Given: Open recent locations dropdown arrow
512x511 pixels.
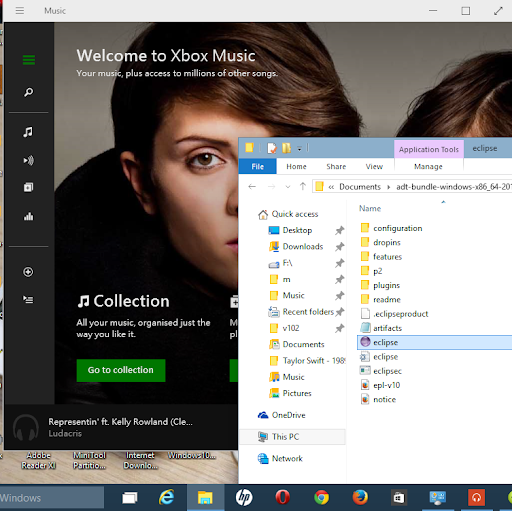Looking at the screenshot, I should [288, 187].
